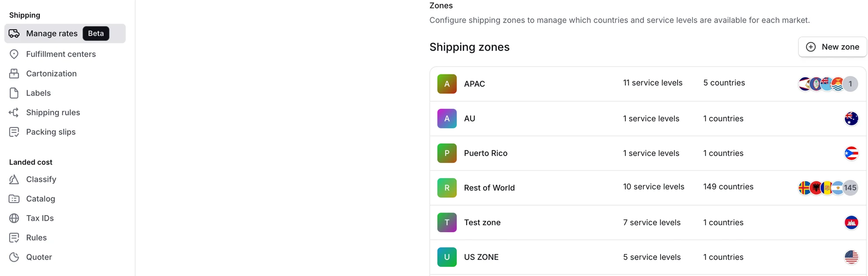
Task: Click the Beta badge next to Manage rates
Action: pyautogui.click(x=95, y=33)
